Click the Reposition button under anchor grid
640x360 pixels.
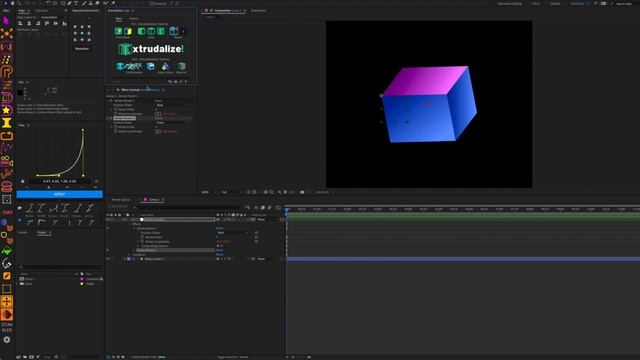coord(82,49)
